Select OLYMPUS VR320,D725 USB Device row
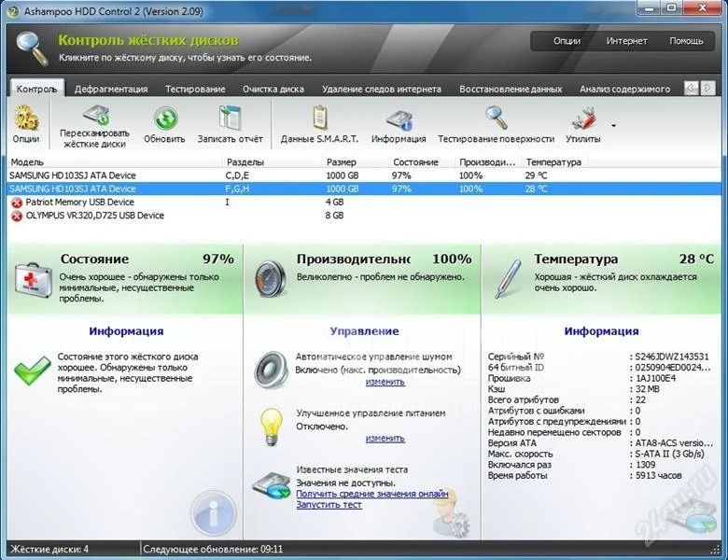The image size is (728, 560). tap(364, 216)
